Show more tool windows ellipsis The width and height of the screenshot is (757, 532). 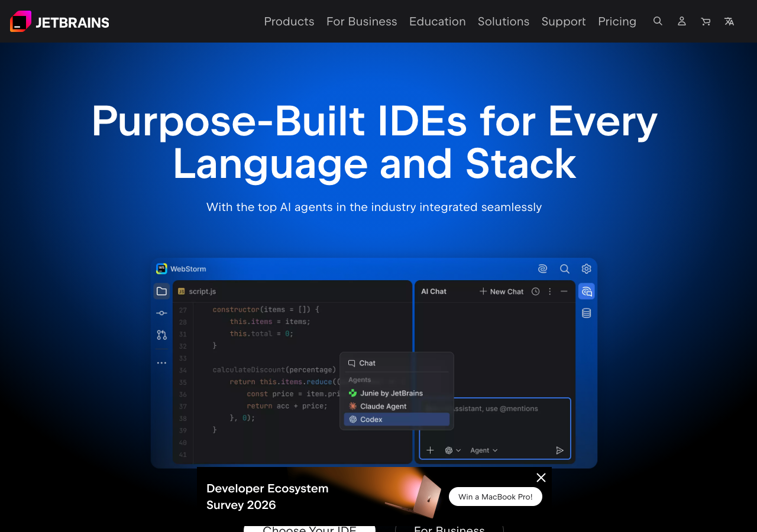click(161, 363)
